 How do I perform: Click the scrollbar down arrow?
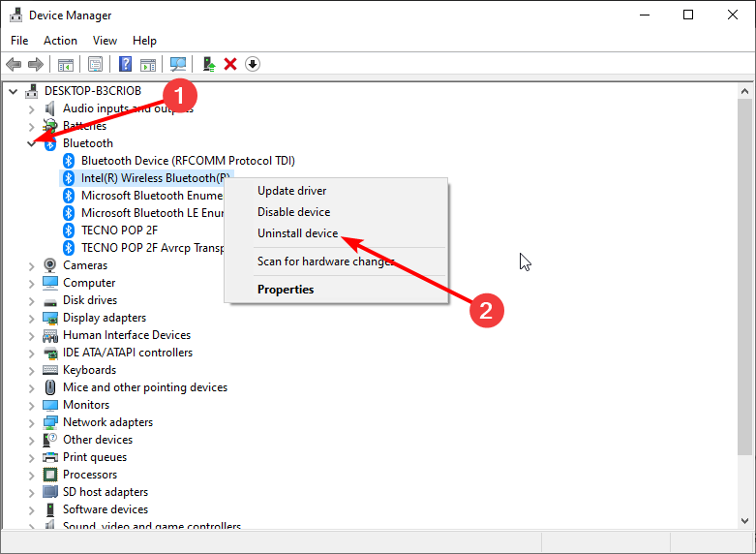pos(745,521)
